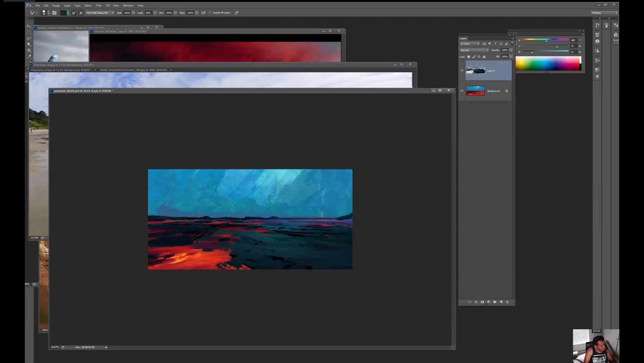Image resolution: width=644 pixels, height=363 pixels.
Task: Click the add layer mask icon
Action: [482, 302]
